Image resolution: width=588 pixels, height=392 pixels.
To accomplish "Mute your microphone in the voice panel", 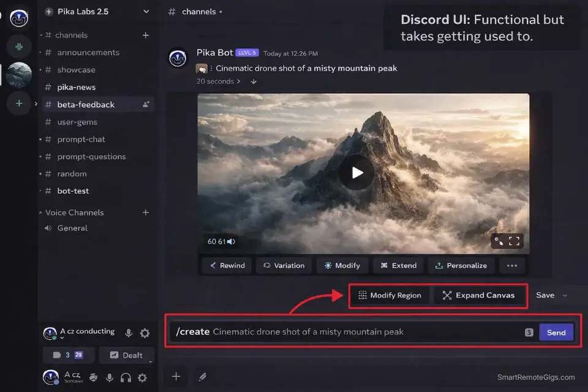I will (x=128, y=331).
